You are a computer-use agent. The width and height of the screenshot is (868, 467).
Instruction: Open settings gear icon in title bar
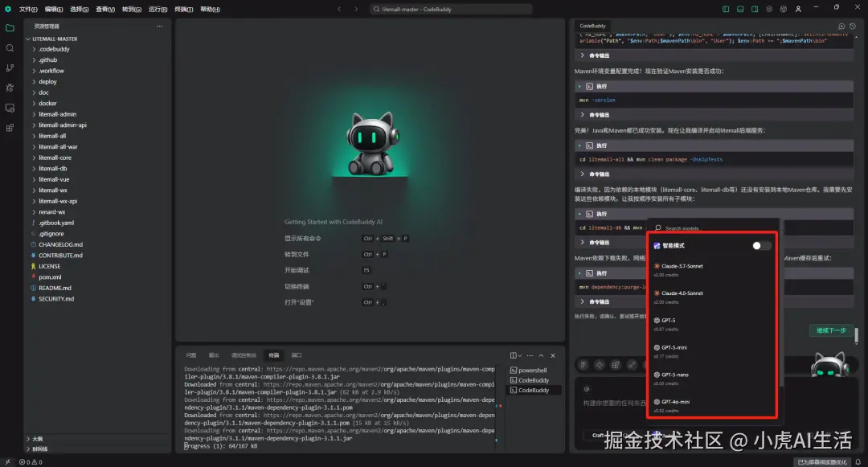click(769, 9)
